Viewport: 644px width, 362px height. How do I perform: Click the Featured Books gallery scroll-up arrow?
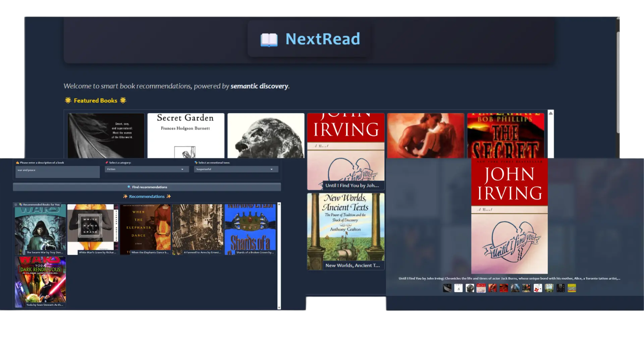click(x=551, y=113)
